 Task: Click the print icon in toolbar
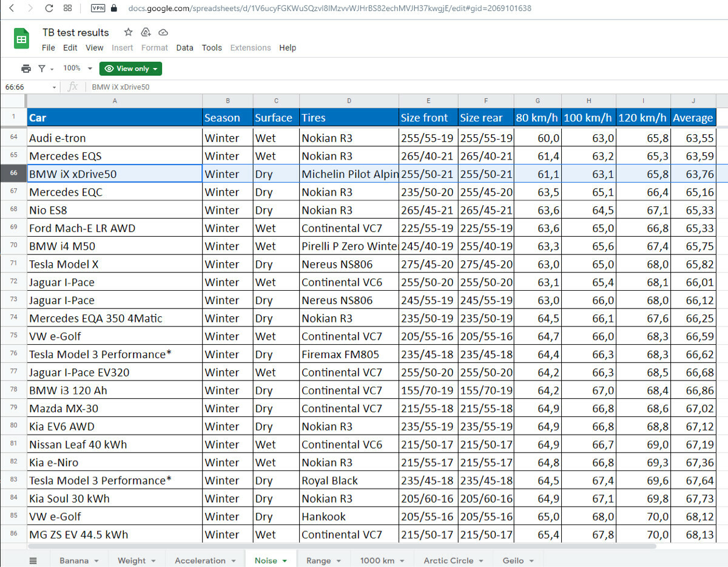(26, 69)
